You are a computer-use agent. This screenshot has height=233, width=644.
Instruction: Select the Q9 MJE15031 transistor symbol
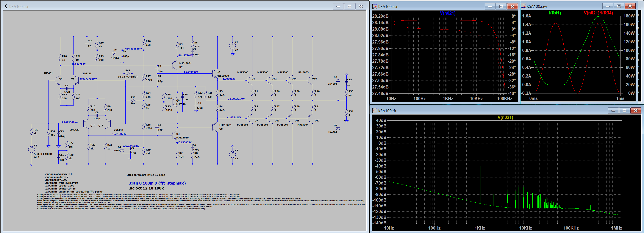click(x=175, y=65)
